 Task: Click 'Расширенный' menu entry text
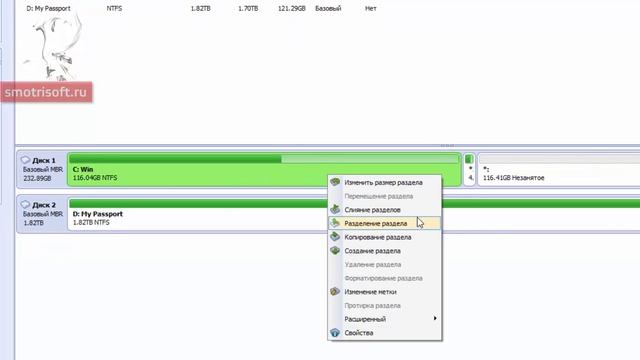coord(365,319)
